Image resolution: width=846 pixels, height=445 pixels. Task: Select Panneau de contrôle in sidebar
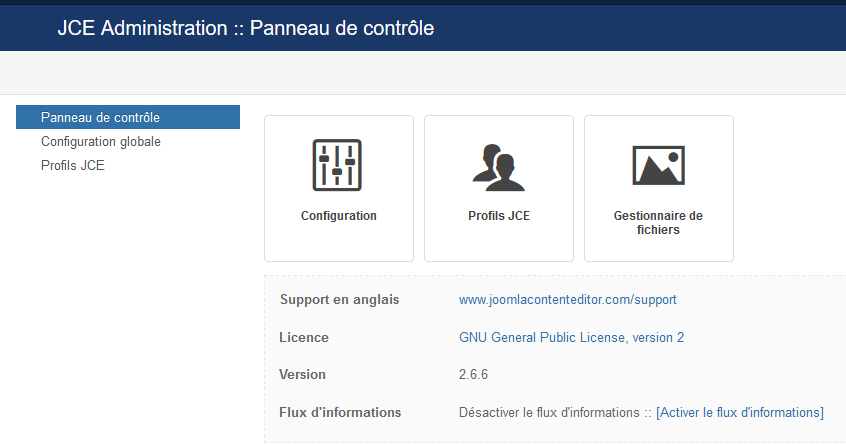128,117
